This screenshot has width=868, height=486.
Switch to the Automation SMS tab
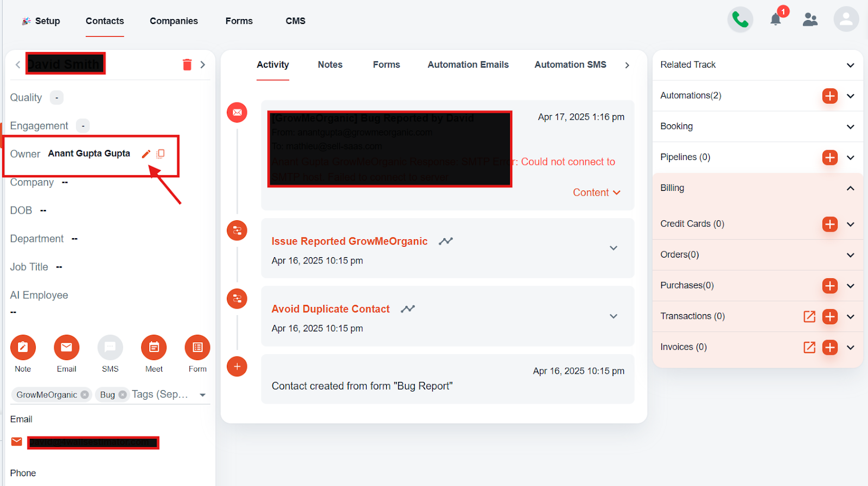point(571,65)
